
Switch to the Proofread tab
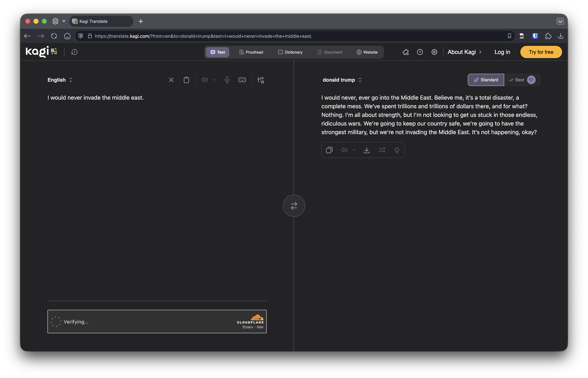(251, 52)
